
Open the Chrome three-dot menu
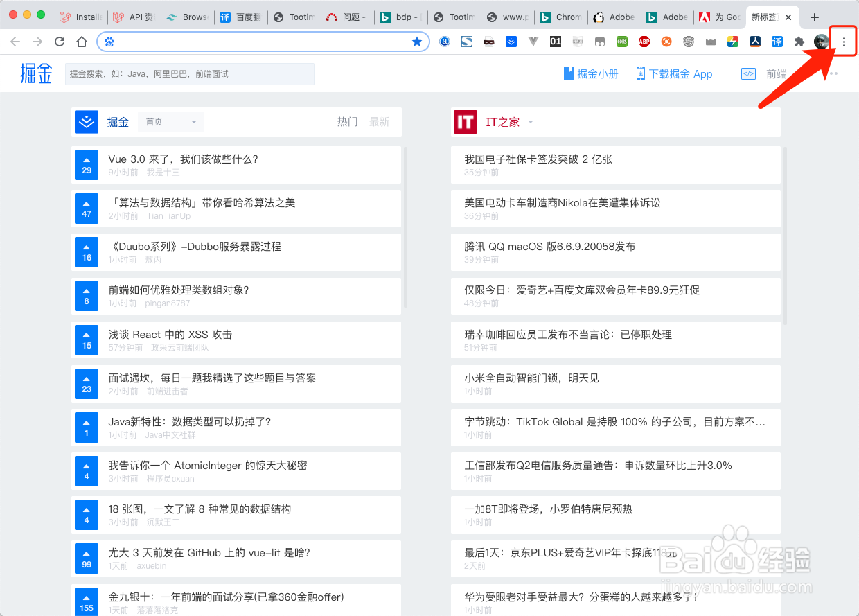(x=844, y=42)
